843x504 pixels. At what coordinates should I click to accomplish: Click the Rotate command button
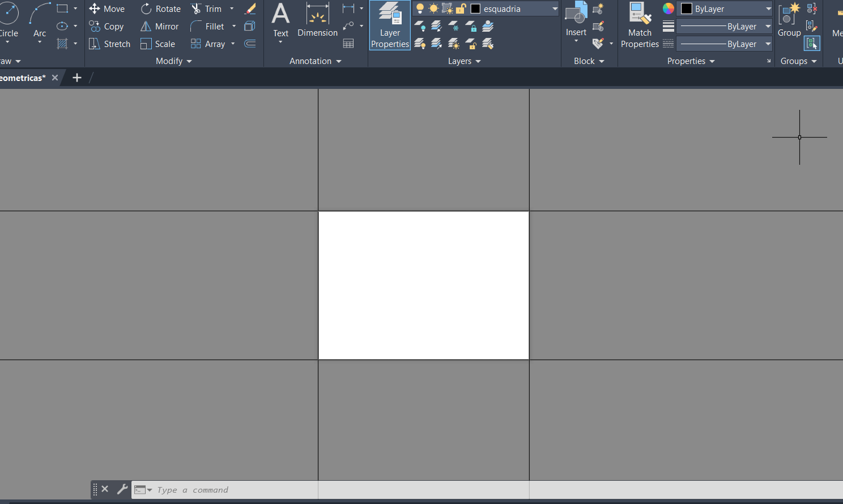[x=161, y=8]
